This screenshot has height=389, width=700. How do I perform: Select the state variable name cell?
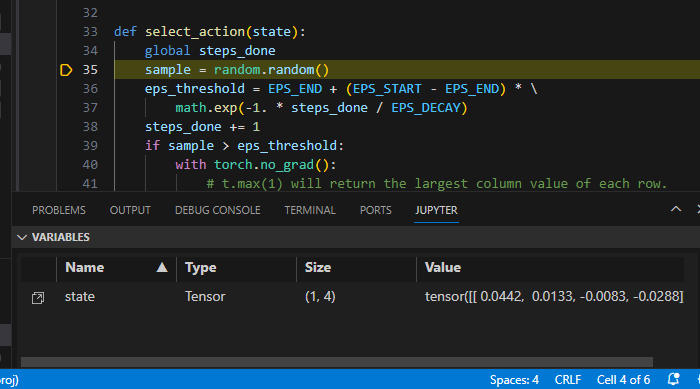click(x=80, y=297)
